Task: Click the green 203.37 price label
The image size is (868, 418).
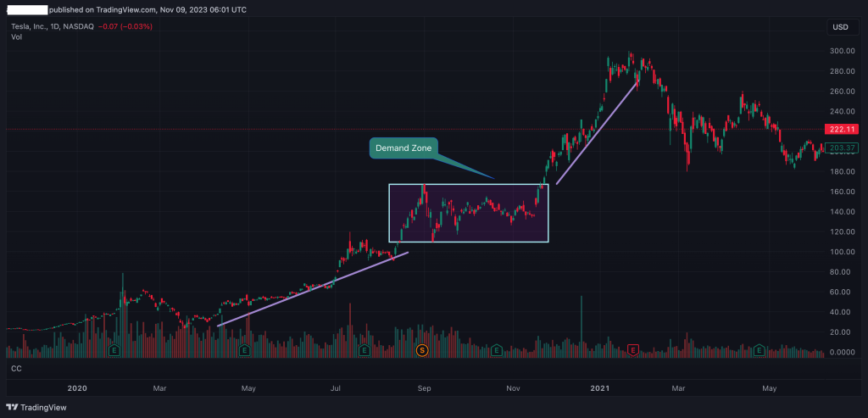Action: (x=840, y=148)
